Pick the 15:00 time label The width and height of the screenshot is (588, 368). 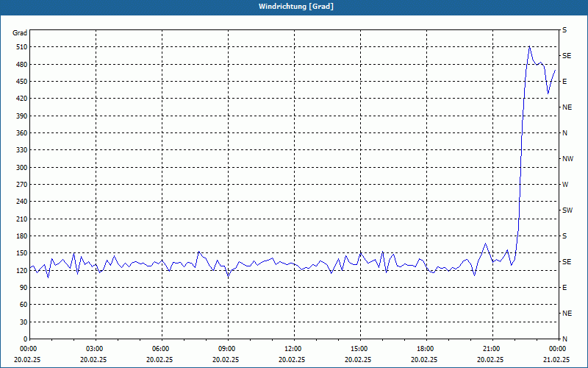(x=360, y=349)
